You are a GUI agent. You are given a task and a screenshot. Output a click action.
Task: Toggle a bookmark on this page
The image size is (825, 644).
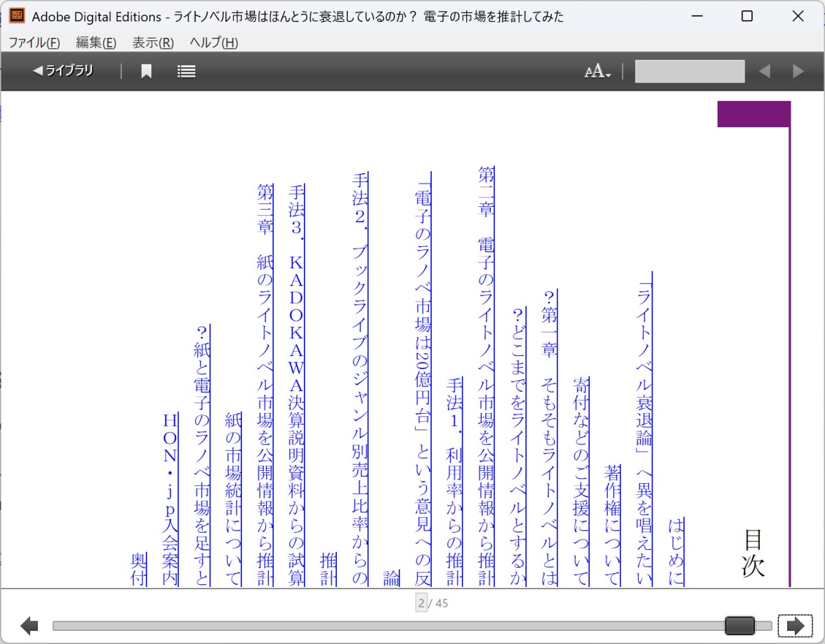[146, 71]
